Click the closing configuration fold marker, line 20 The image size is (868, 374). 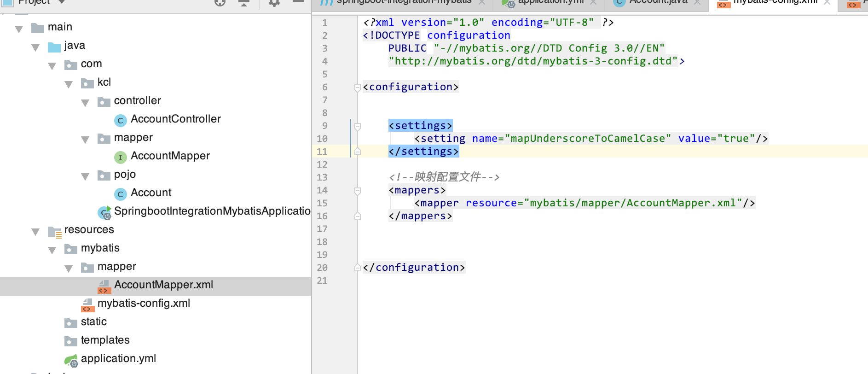click(358, 268)
